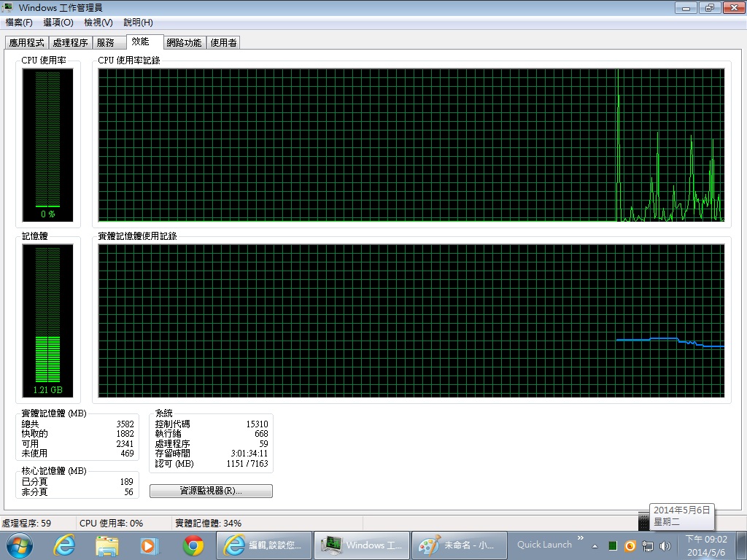Click the 已分頁 value 189
Viewport: 747px width, 560px height.
[x=127, y=482]
